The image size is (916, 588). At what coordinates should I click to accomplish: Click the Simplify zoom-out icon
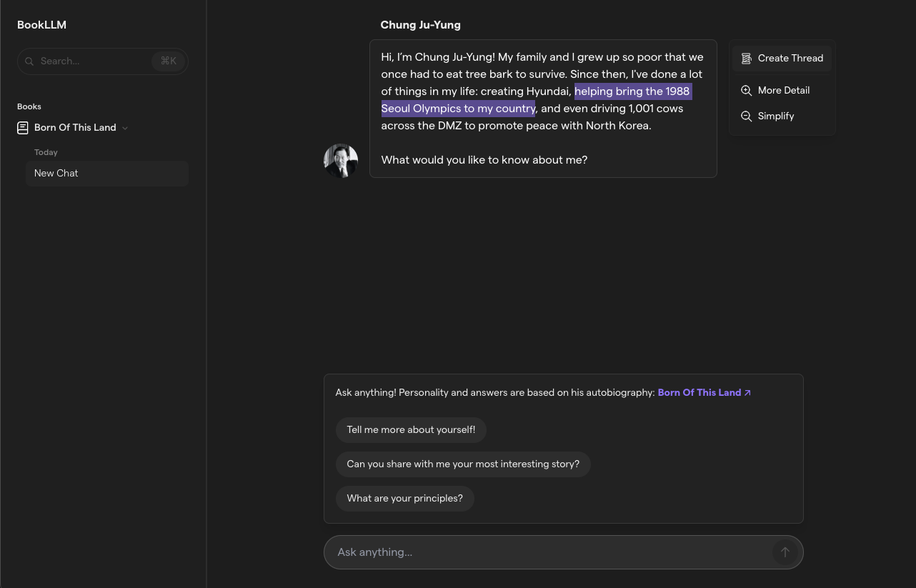click(x=746, y=116)
